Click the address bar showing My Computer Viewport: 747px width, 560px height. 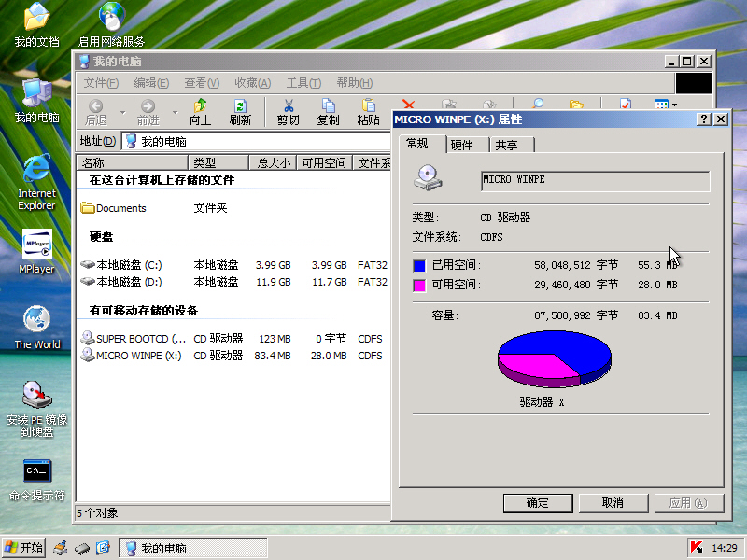pos(256,142)
